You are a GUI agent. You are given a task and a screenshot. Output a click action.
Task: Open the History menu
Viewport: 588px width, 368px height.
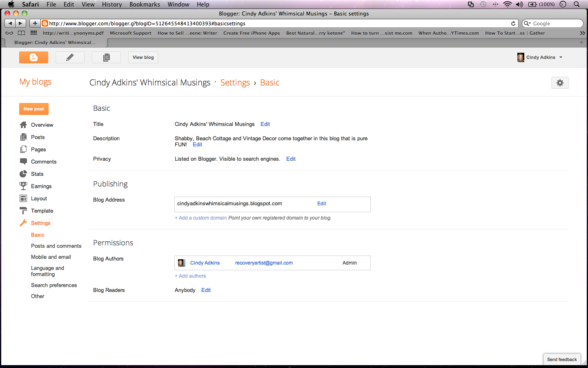[x=112, y=4]
